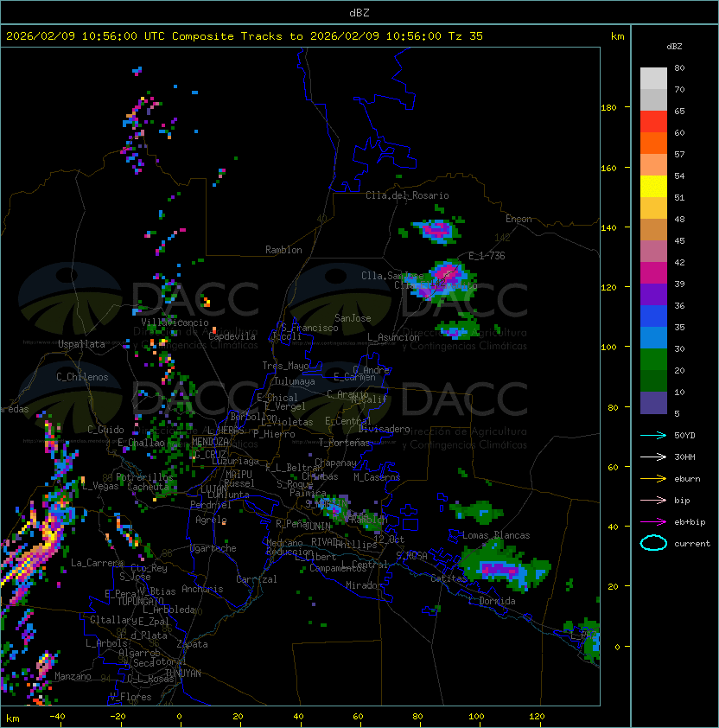Click the L_Dormida map label
Screen dimensions: 719x728
(492, 601)
